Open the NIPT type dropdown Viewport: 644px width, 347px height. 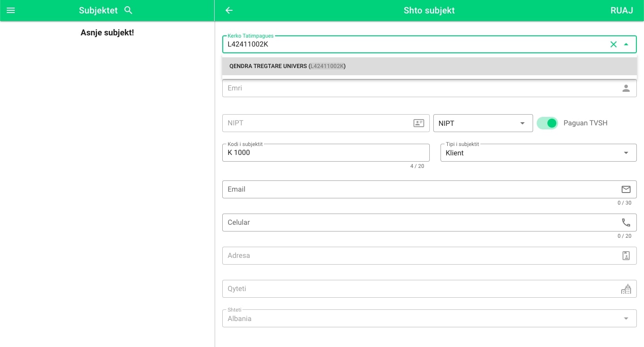522,123
